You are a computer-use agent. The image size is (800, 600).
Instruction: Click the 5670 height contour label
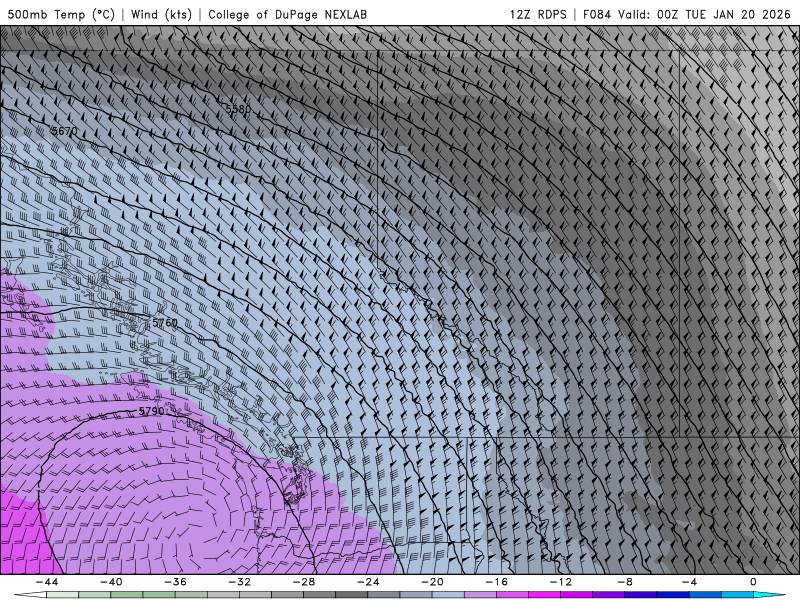click(64, 131)
